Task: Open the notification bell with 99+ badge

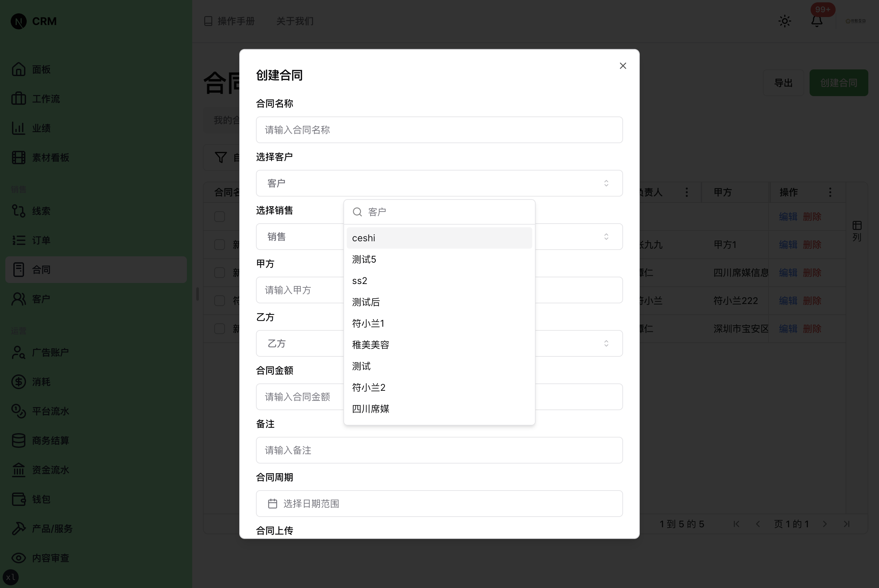Action: coord(816,21)
